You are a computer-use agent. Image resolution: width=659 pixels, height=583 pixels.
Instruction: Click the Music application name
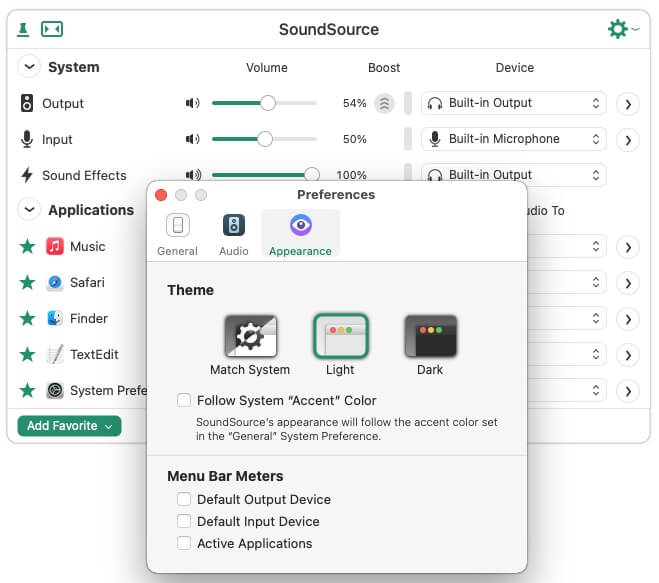tap(87, 246)
